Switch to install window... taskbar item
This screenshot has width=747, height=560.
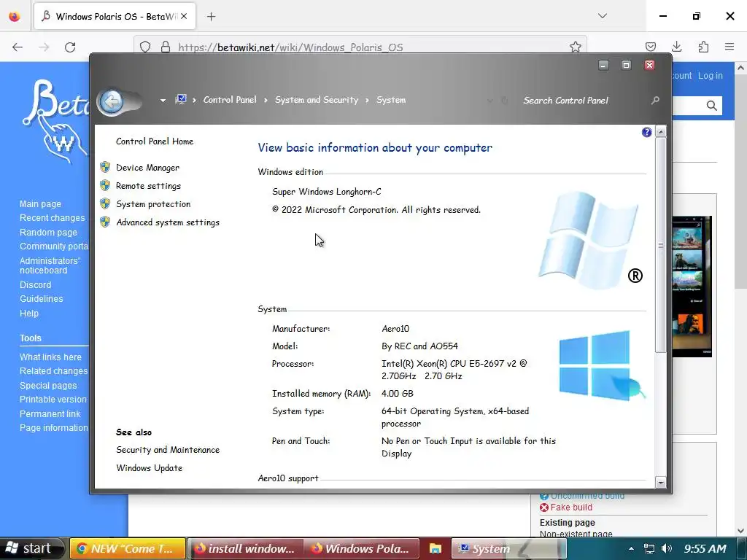tap(245, 548)
